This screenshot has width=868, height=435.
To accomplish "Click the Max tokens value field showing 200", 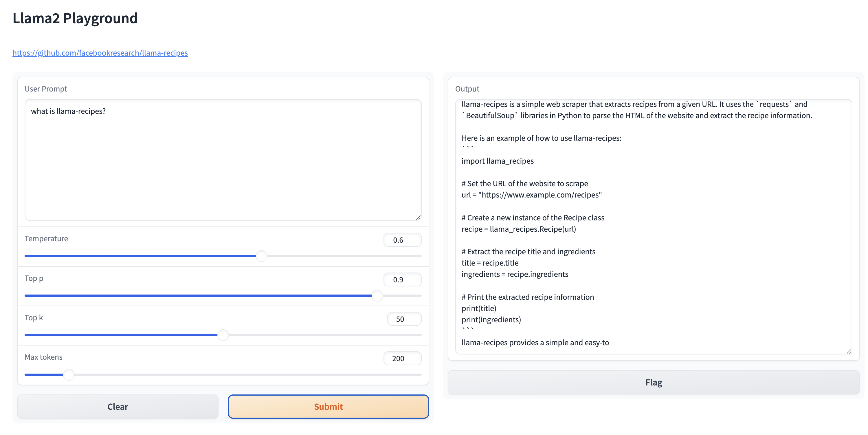I will tap(402, 358).
